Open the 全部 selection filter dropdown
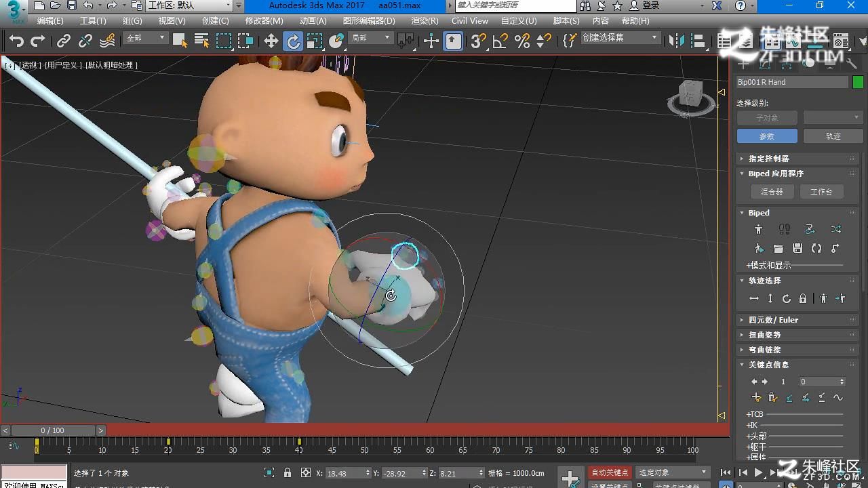This screenshot has width=868, height=488. [x=146, y=38]
